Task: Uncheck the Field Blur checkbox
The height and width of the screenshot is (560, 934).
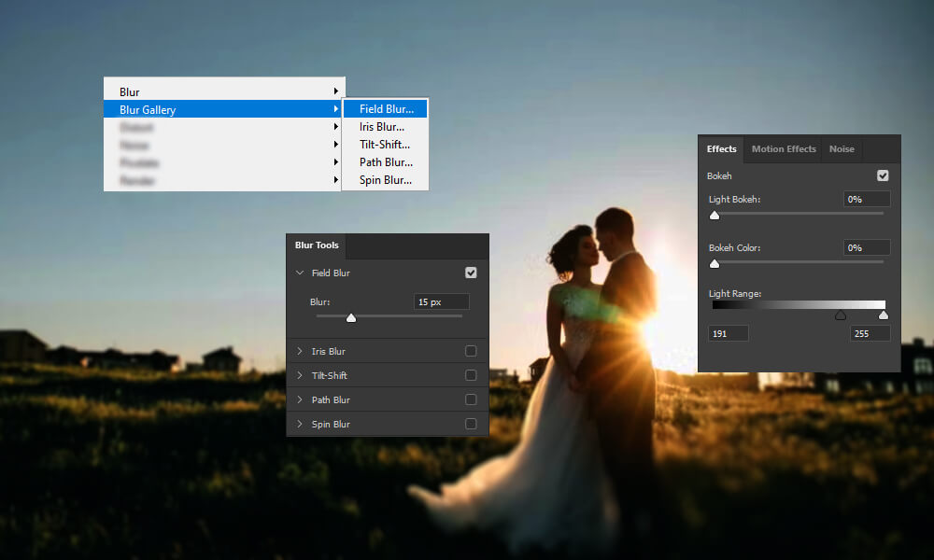Action: (x=471, y=273)
